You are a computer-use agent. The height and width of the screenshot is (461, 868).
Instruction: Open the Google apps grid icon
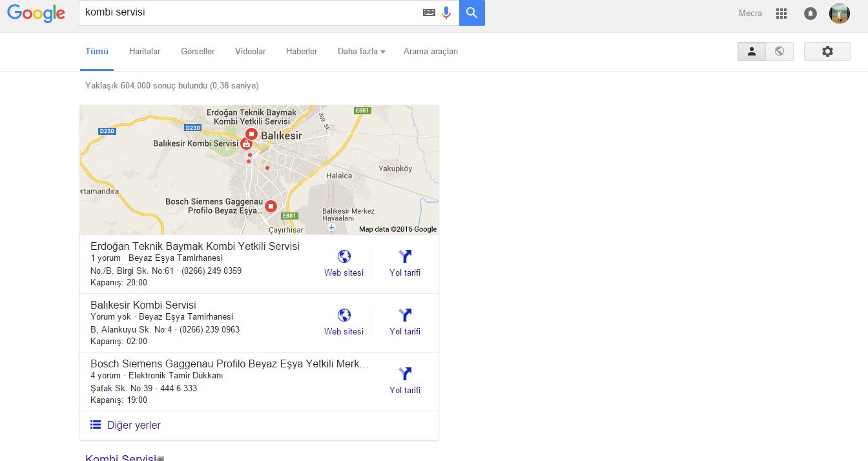[781, 14]
